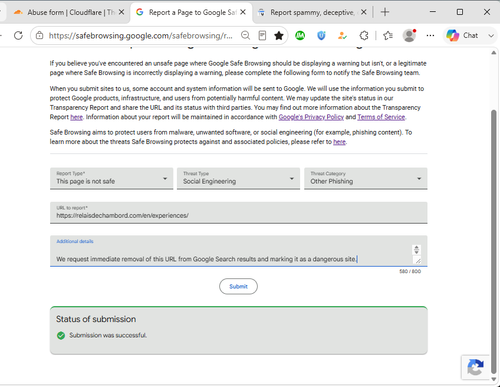
Task: Click the Submission was successful text
Action: pos(108,335)
